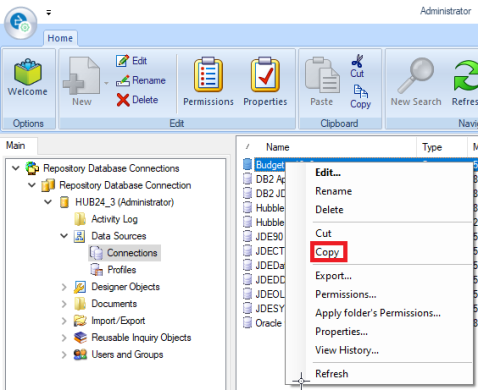The height and width of the screenshot is (390, 478).
Task: Click the Copy icon in Clipboard group
Action: tap(360, 91)
